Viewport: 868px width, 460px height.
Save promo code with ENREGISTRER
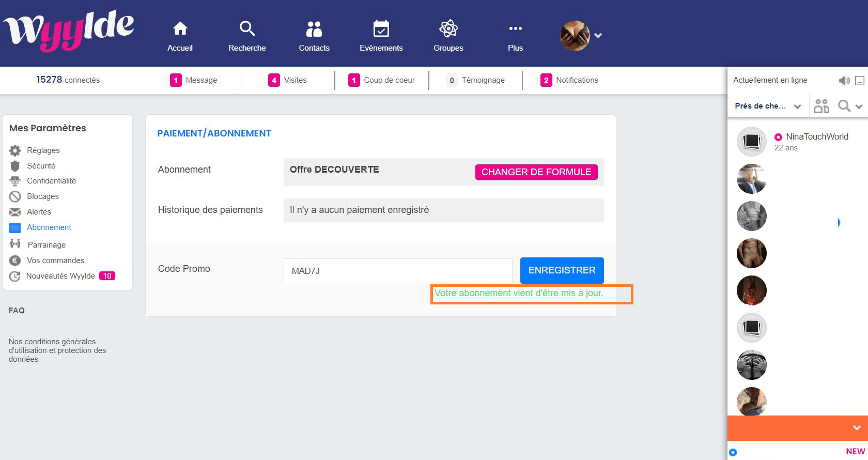point(562,270)
